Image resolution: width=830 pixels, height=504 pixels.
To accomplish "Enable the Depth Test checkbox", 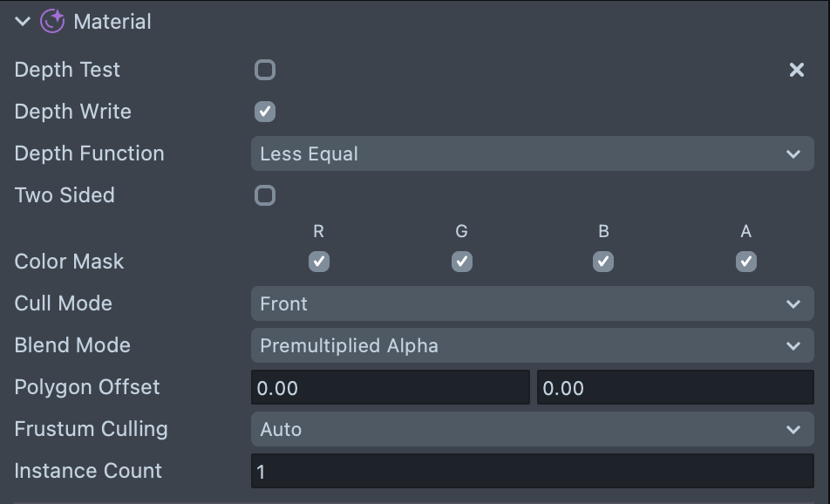I will 265,70.
